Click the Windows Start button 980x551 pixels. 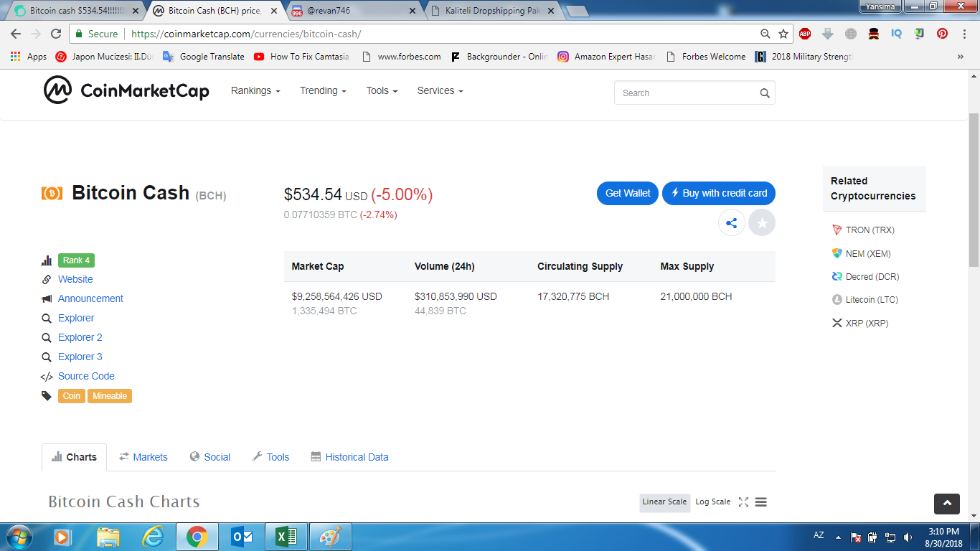tap(19, 537)
